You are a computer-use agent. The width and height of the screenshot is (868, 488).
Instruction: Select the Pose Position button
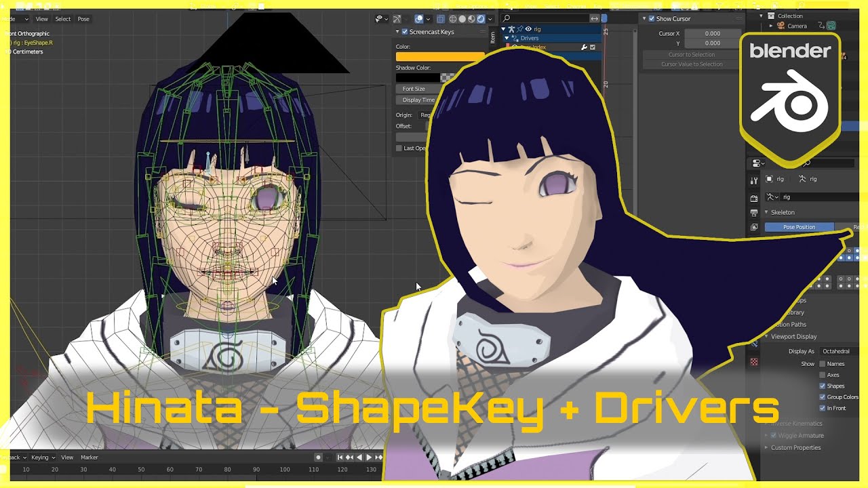[x=800, y=227]
